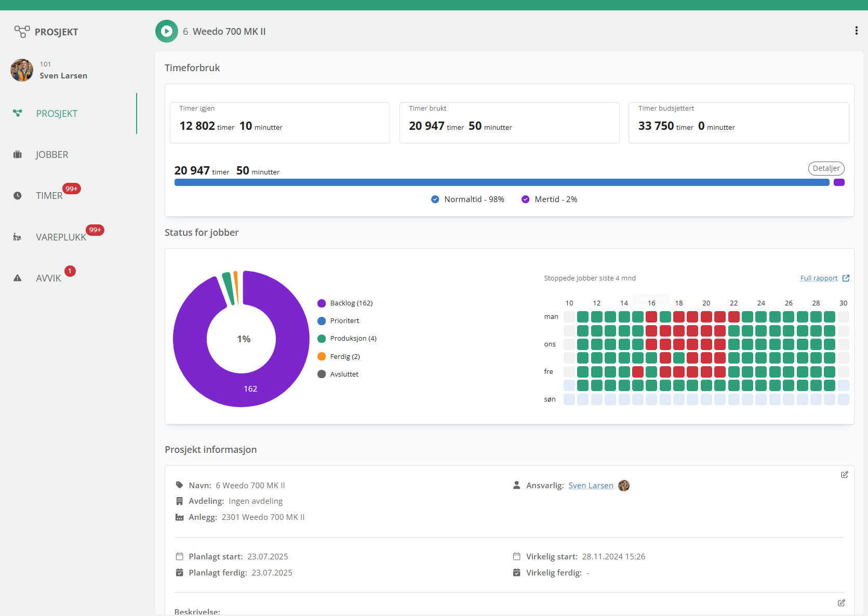
Task: Click the 99+ badge on VAREPLUKK
Action: 95,230
